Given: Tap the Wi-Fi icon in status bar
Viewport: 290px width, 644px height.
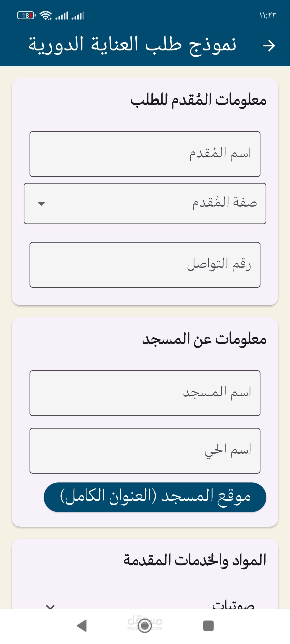Looking at the screenshot, I should point(46,16).
